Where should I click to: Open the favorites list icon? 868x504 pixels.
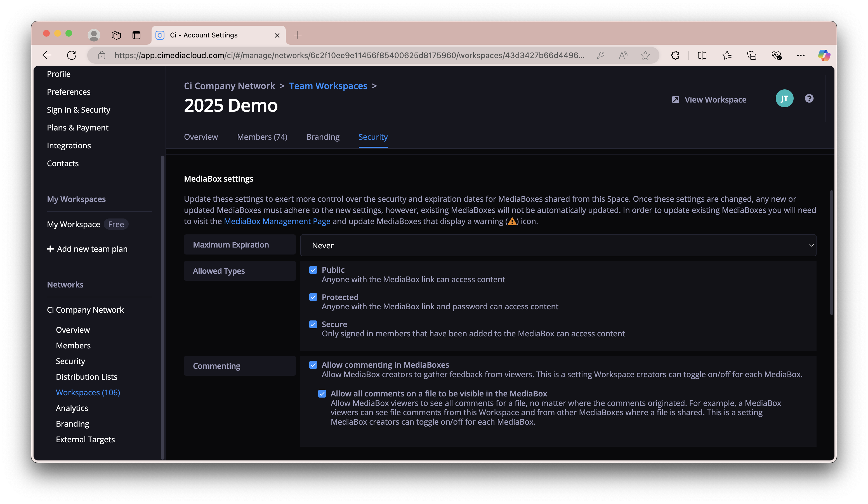click(727, 55)
